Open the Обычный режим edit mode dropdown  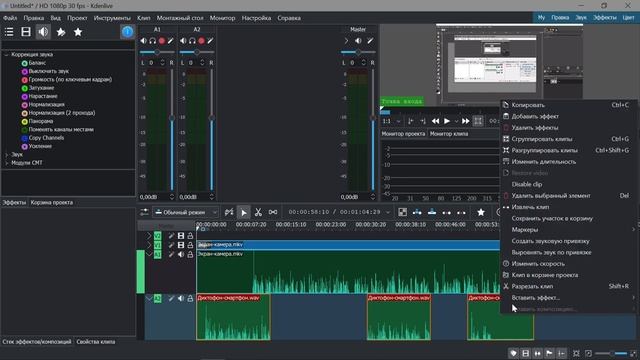tap(186, 212)
